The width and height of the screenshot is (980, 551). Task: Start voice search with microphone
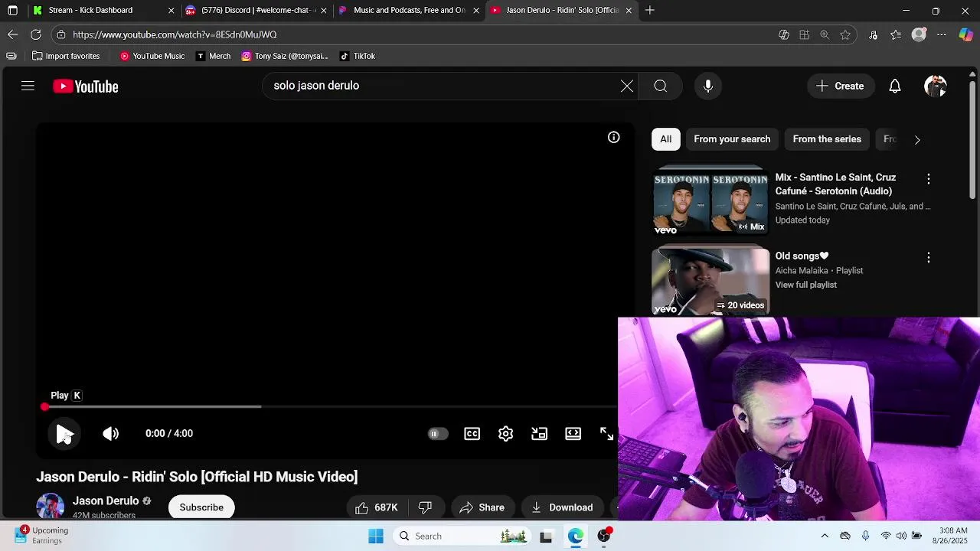[x=708, y=86]
